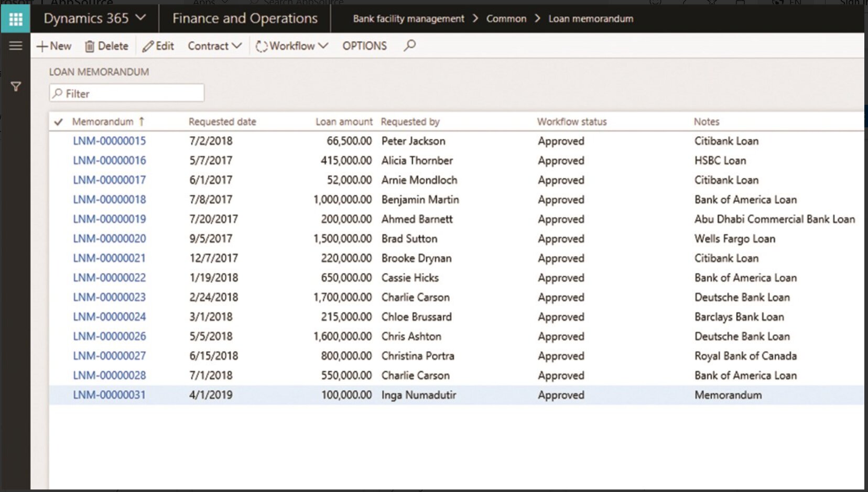Toggle the select-all checkmark in grid header
Screen dimensions: 868x492
[x=58, y=122]
